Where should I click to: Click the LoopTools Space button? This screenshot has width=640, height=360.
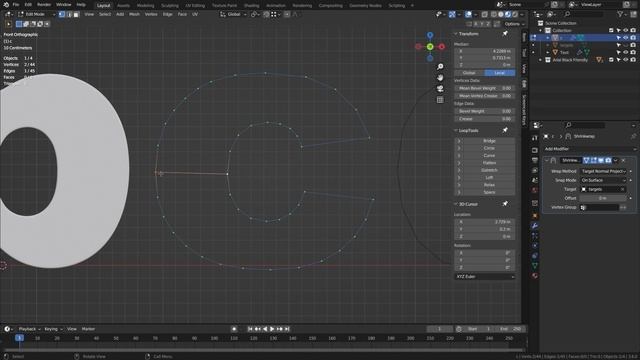pos(489,192)
